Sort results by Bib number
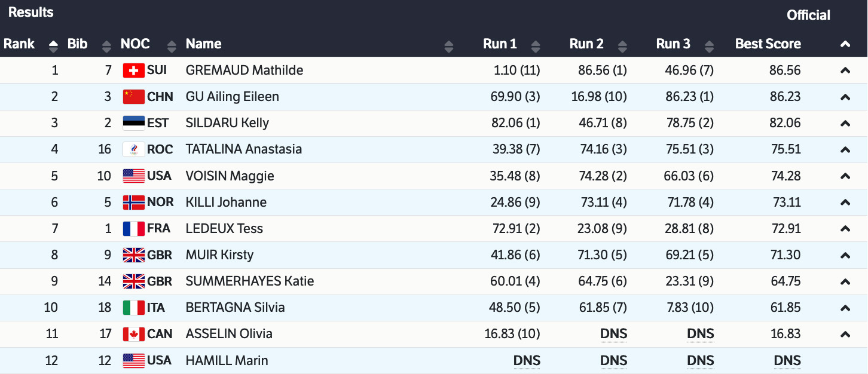This screenshot has width=868, height=374. click(106, 45)
